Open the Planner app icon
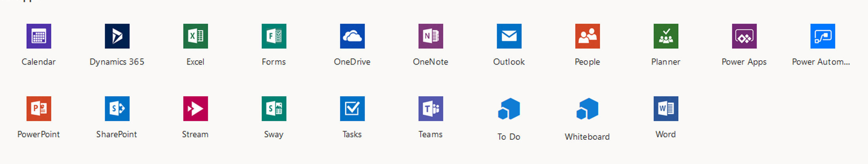The width and height of the screenshot is (868, 164). tap(666, 36)
